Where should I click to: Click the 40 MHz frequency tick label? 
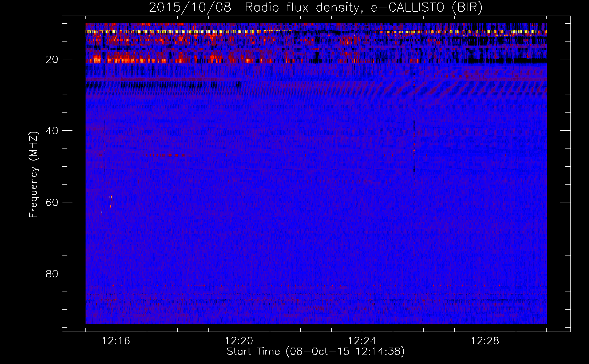point(52,131)
